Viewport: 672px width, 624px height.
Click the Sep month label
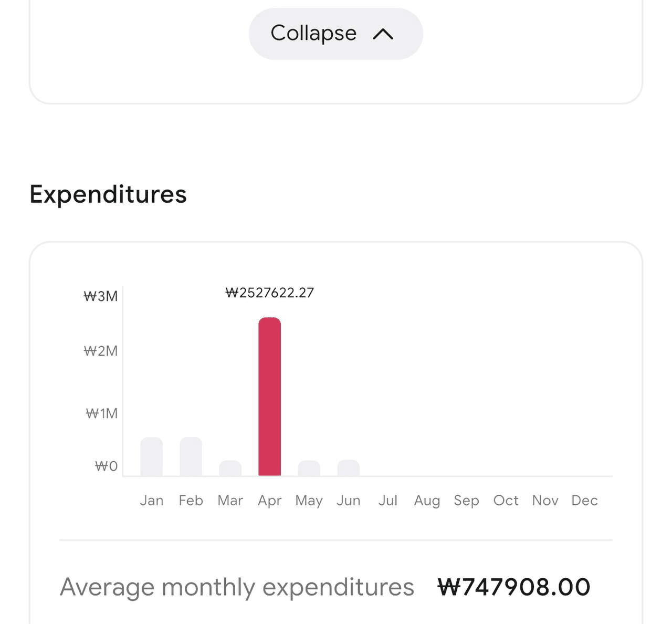click(x=467, y=501)
